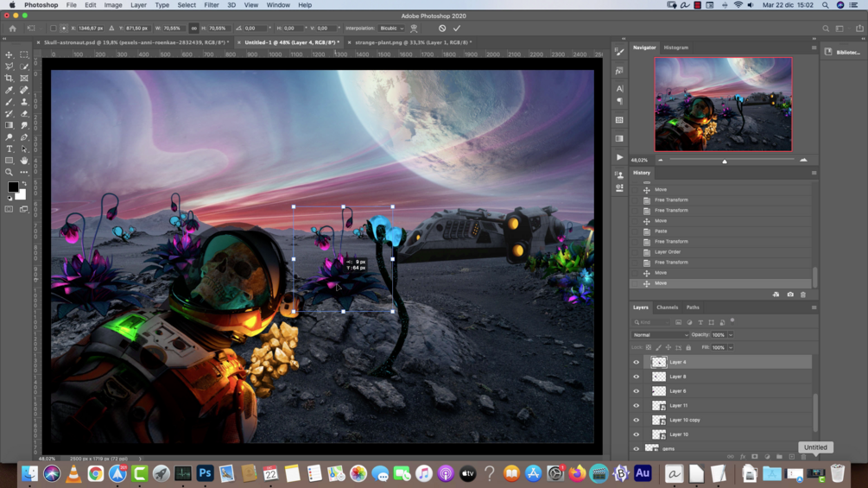Viewport: 868px width, 488px height.
Task: Open the Normal blend mode dropdown
Action: pyautogui.click(x=660, y=335)
